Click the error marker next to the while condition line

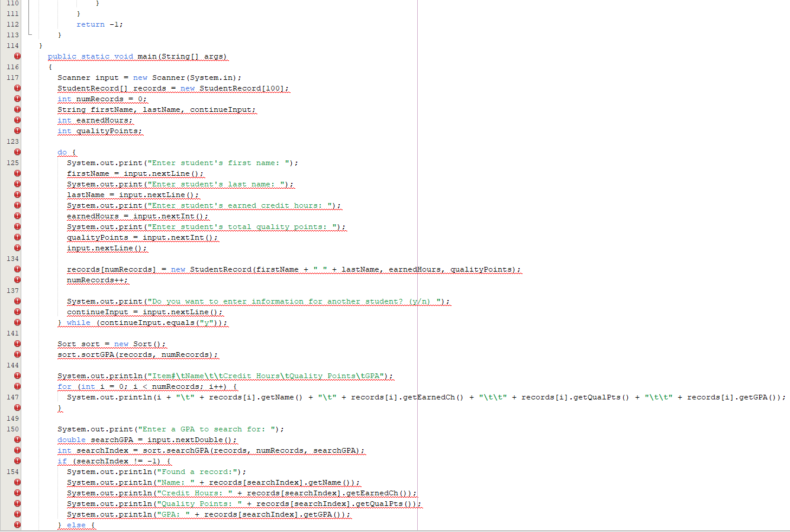click(17, 323)
